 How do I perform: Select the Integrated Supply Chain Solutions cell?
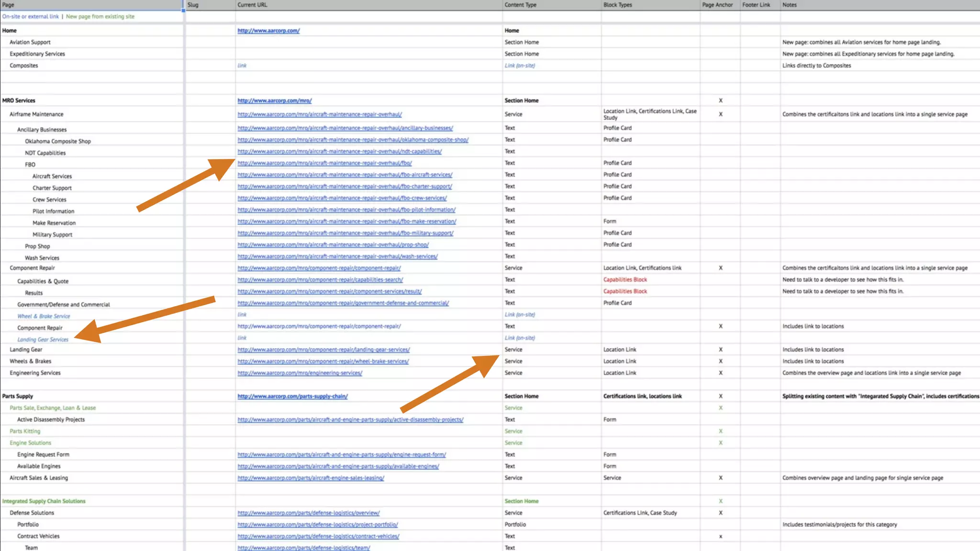pos(44,501)
